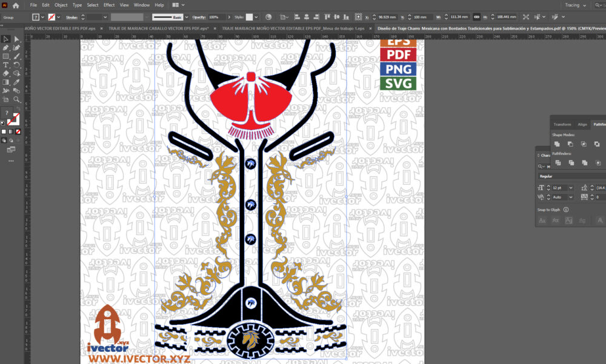Click the graphic Style swatch
Viewport: 606px width, 364px height.
(249, 17)
